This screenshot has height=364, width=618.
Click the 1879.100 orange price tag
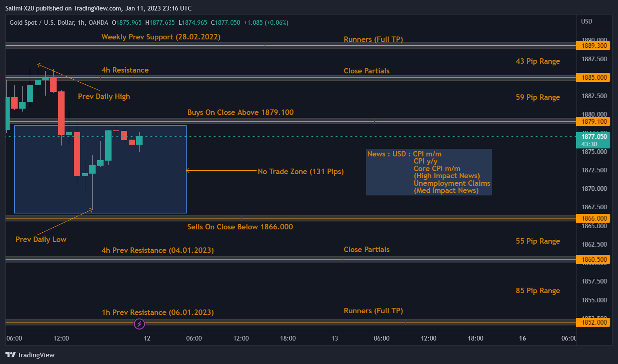[594, 122]
